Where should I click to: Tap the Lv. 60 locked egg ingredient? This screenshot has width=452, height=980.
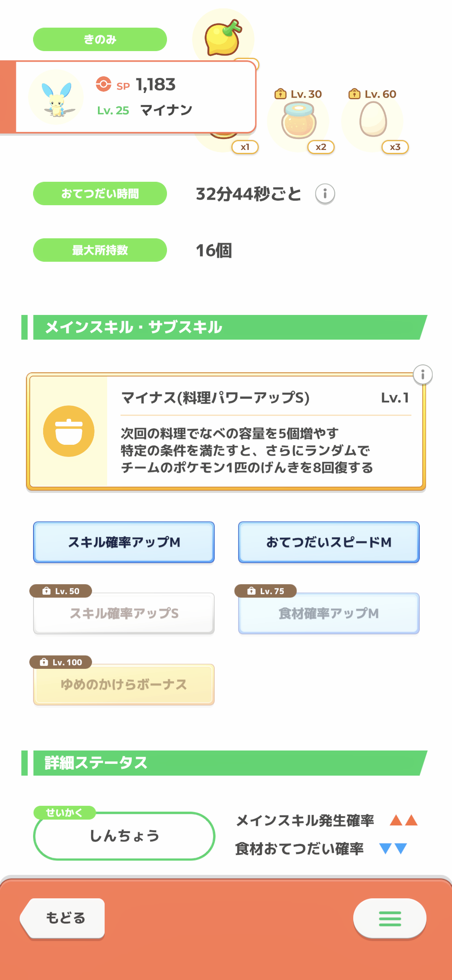coord(373,121)
